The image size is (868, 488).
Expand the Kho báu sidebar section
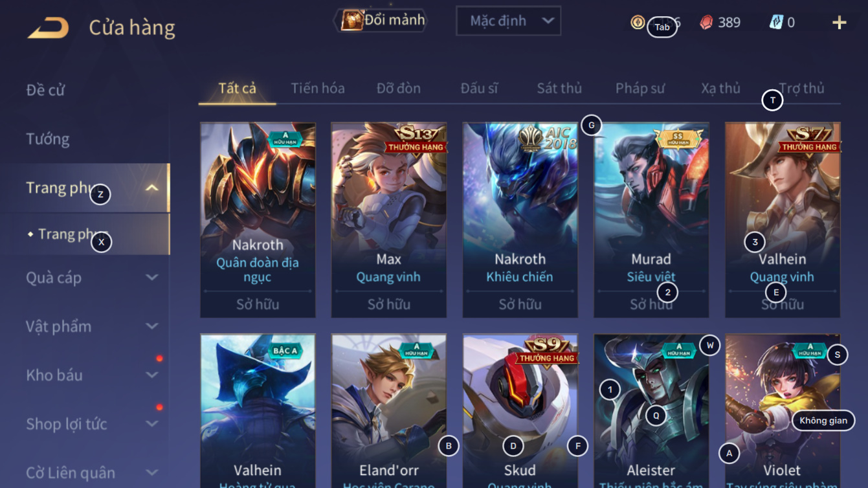[151, 375]
